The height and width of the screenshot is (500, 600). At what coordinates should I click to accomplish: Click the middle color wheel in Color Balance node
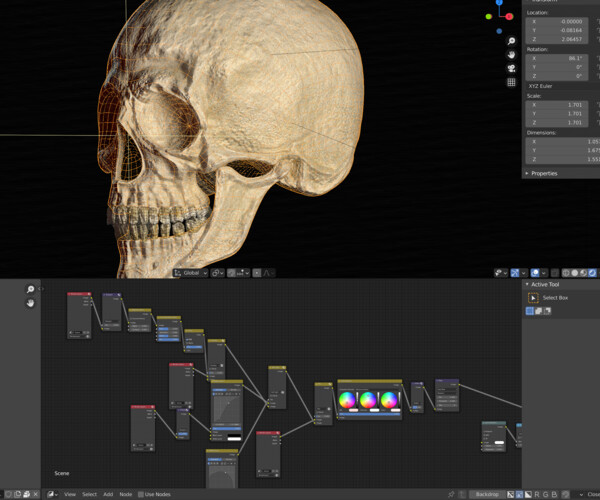pyautogui.click(x=368, y=400)
